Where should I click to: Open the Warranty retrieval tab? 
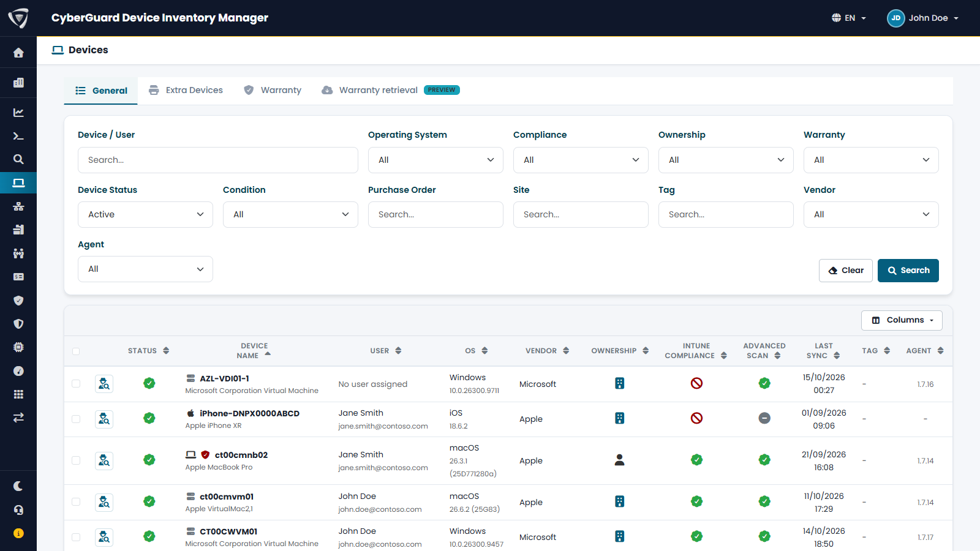(391, 90)
